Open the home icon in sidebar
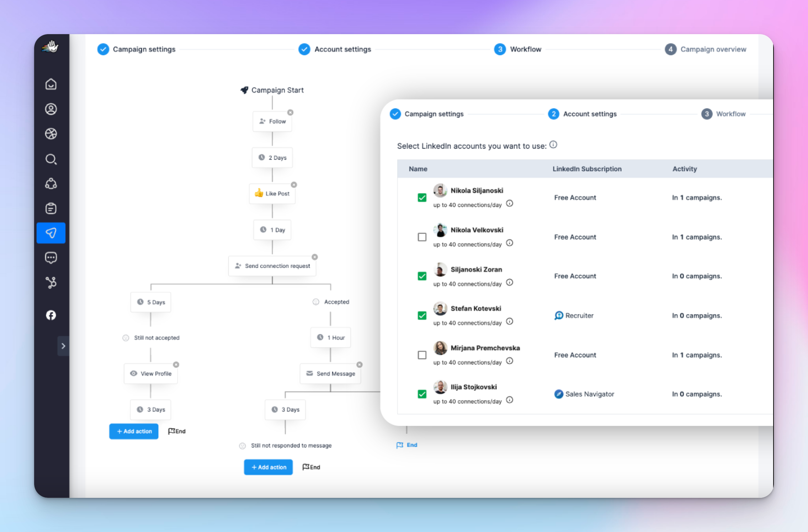Image resolution: width=808 pixels, height=532 pixels. click(x=51, y=84)
